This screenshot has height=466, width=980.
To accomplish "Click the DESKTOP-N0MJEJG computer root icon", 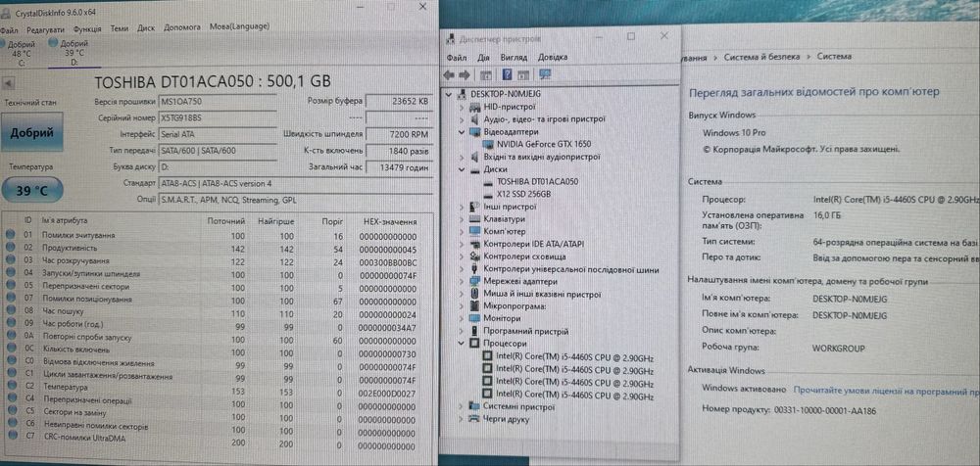I will click(x=464, y=94).
